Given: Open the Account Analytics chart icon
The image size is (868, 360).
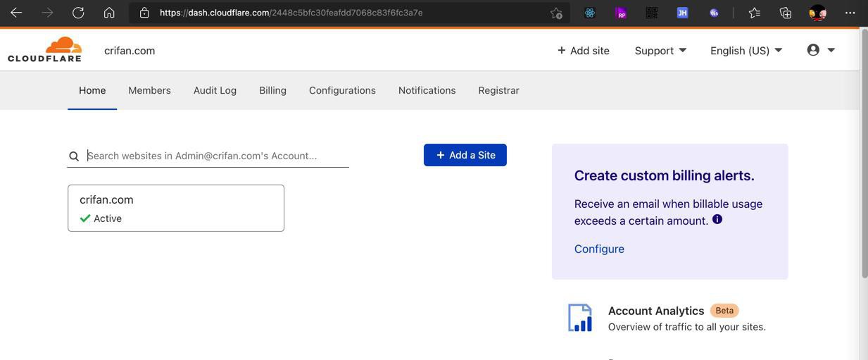Looking at the screenshot, I should point(580,318).
